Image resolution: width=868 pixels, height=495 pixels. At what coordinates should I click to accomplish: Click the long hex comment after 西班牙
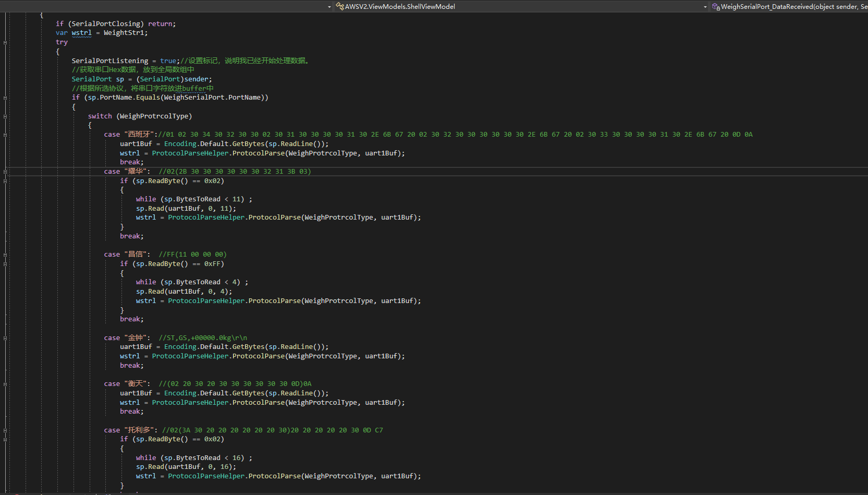456,135
